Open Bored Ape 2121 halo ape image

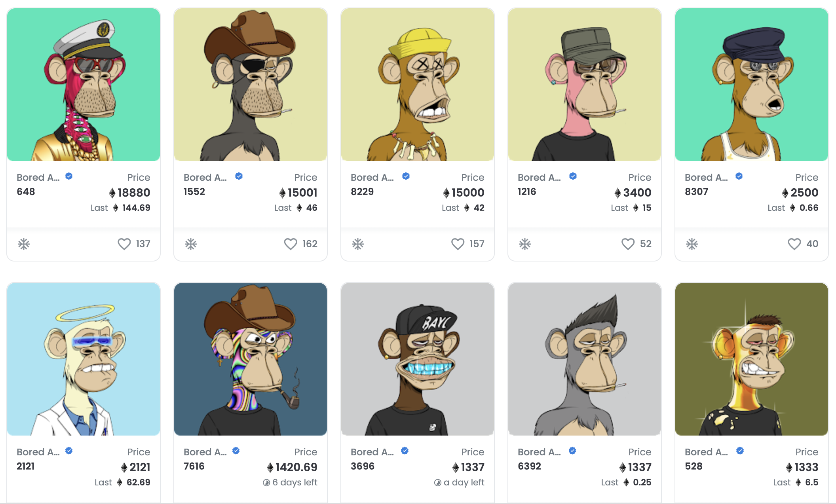click(84, 359)
